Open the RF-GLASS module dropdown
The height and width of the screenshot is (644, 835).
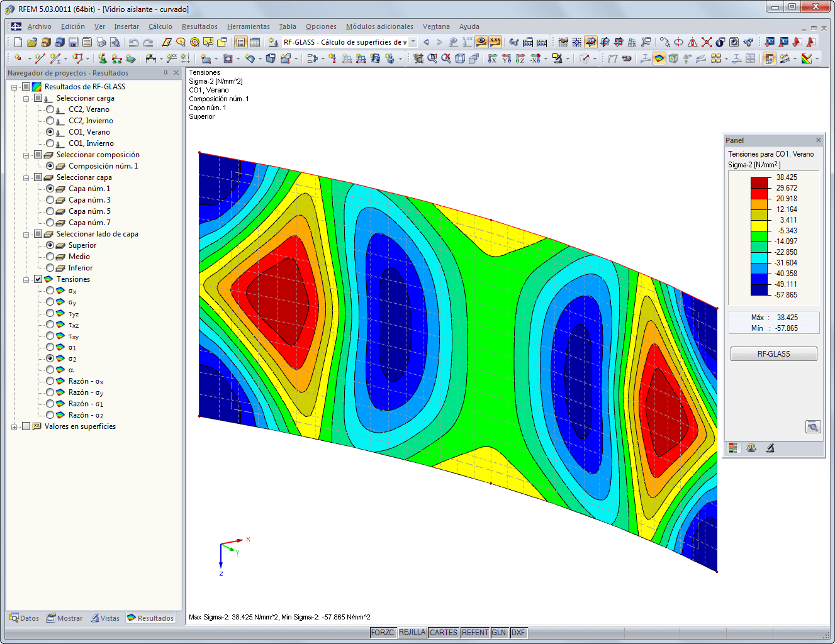click(413, 42)
